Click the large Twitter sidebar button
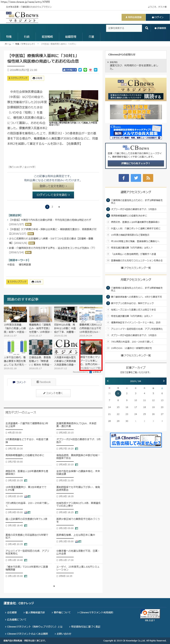This screenshot has width=170, height=644. coord(136,178)
